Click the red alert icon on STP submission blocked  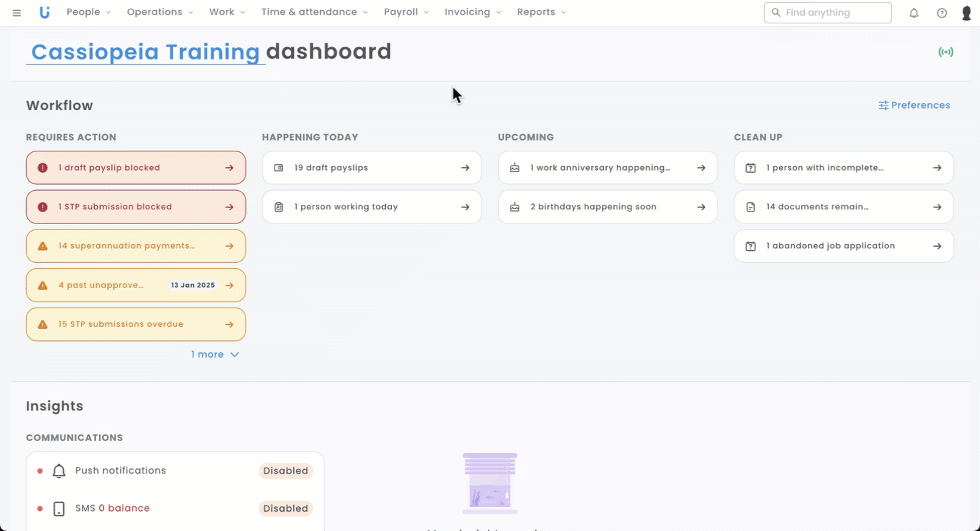tap(43, 207)
